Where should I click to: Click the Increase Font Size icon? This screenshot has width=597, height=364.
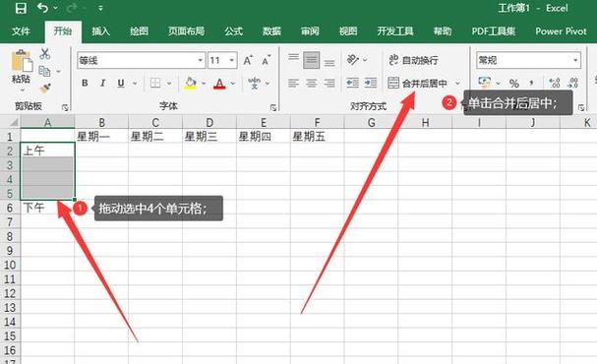tap(248, 60)
